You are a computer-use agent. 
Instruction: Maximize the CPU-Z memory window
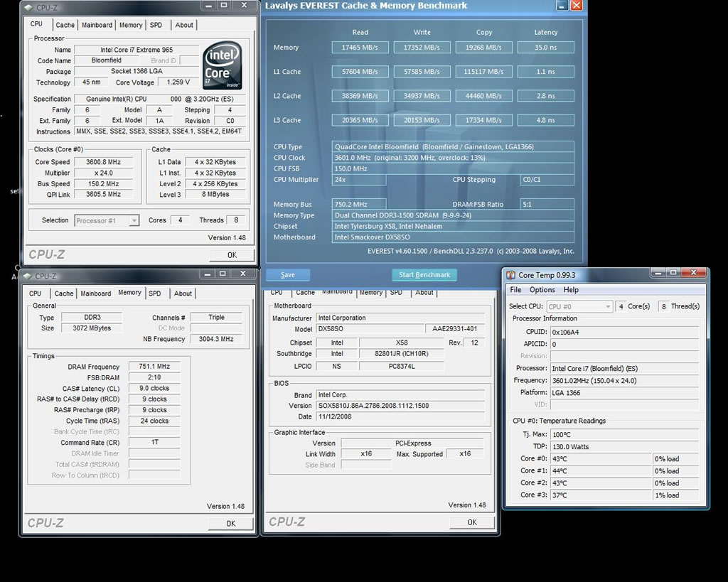(223, 274)
